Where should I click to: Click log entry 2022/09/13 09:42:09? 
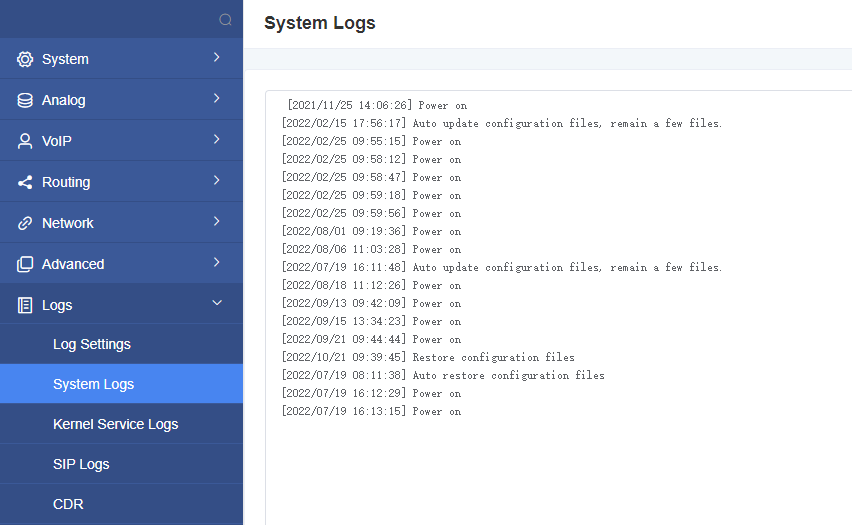coord(371,303)
